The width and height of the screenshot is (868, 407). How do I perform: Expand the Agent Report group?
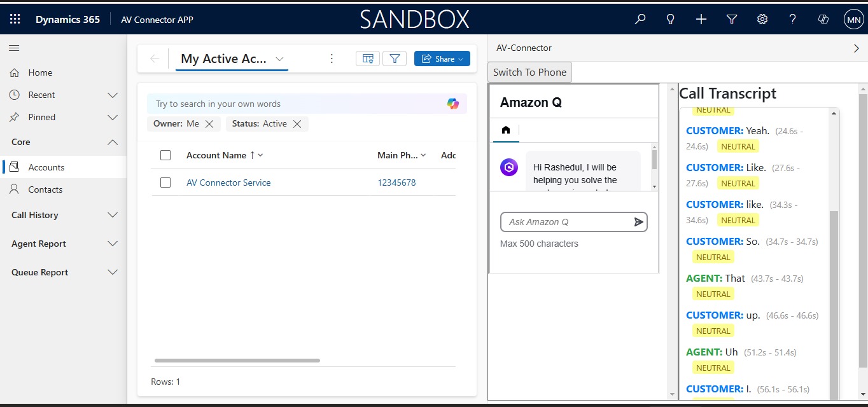point(113,244)
